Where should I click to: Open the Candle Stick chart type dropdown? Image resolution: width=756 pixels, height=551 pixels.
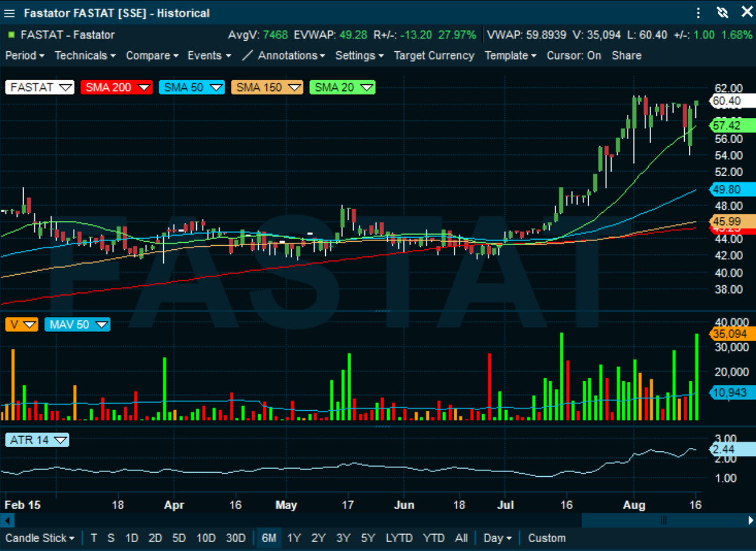click(40, 538)
